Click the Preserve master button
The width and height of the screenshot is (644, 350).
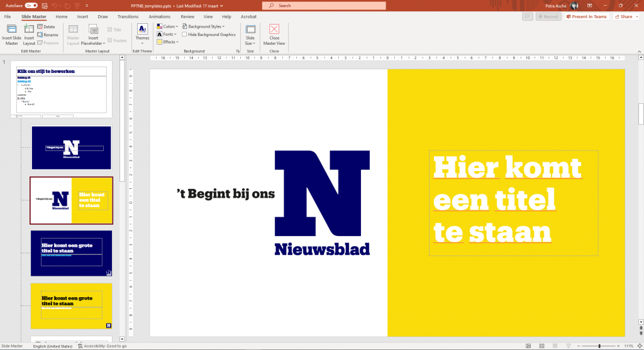pyautogui.click(x=48, y=43)
